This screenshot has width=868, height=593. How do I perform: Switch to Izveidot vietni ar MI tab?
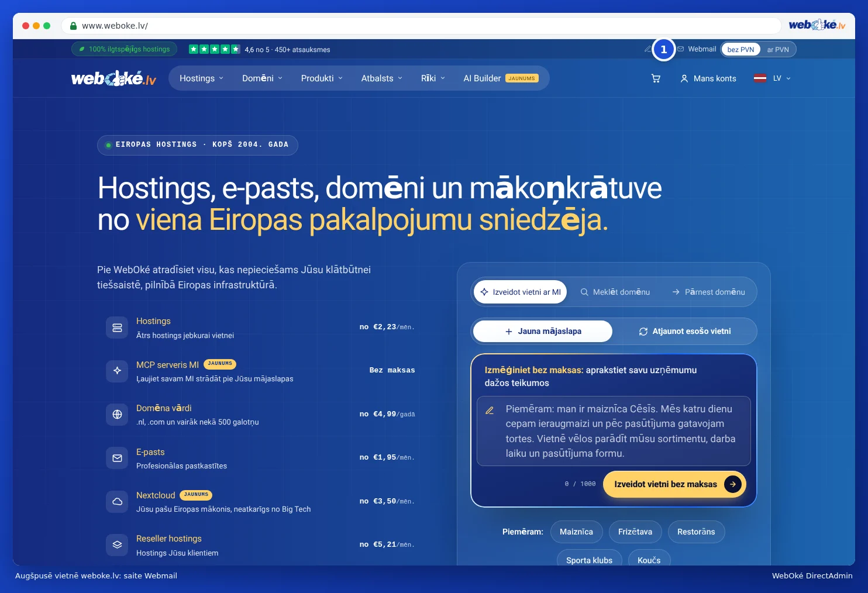click(x=521, y=292)
